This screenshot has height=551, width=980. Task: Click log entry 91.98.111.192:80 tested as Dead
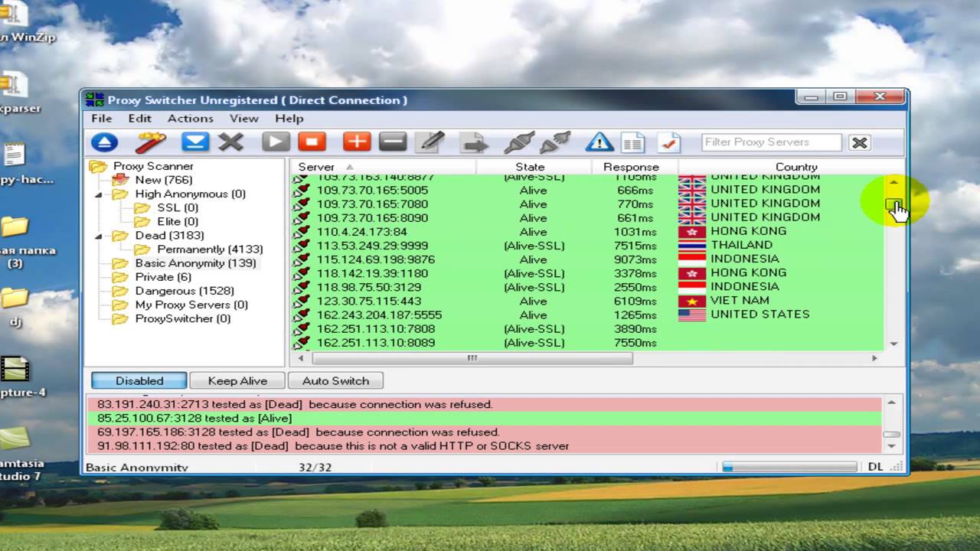click(484, 446)
